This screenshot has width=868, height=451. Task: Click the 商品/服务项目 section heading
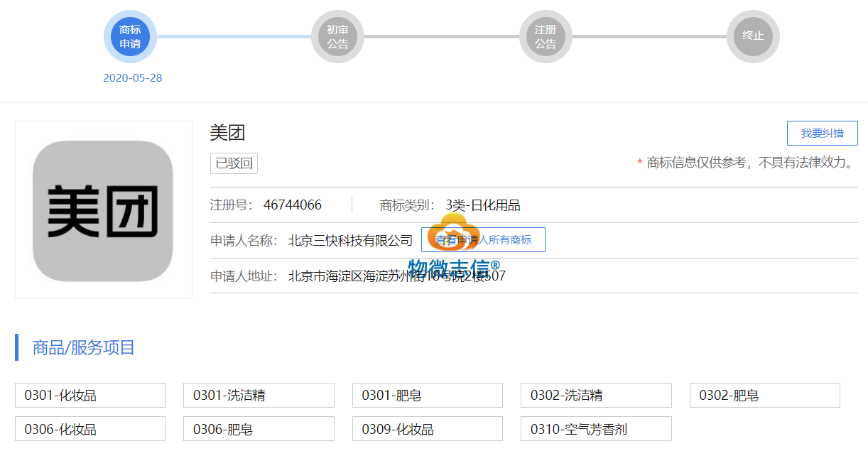84,347
